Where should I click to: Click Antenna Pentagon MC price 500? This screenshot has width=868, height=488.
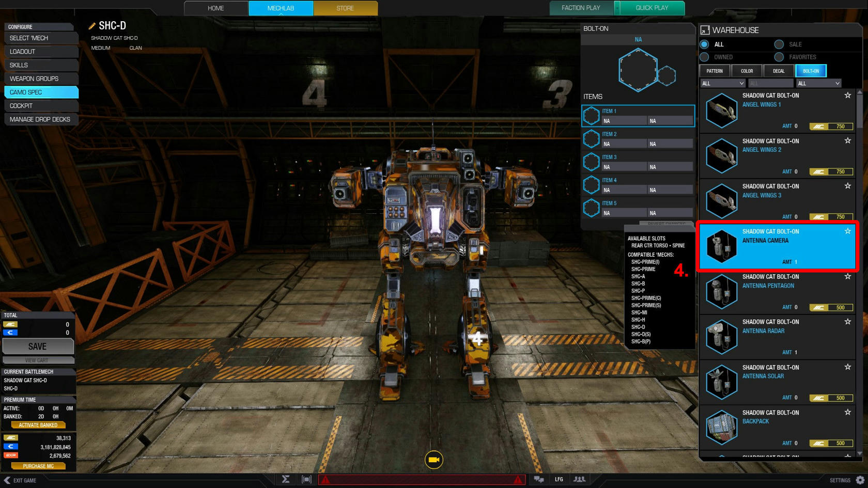pyautogui.click(x=831, y=307)
